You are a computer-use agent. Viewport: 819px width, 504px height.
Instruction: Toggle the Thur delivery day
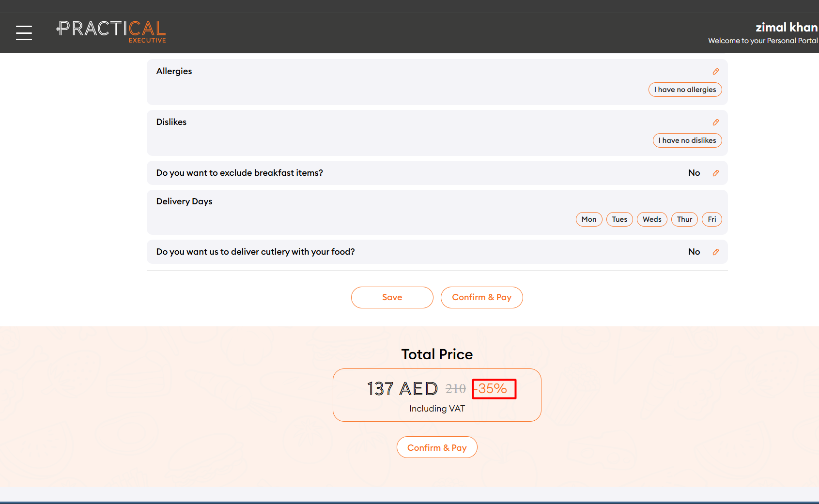684,219
